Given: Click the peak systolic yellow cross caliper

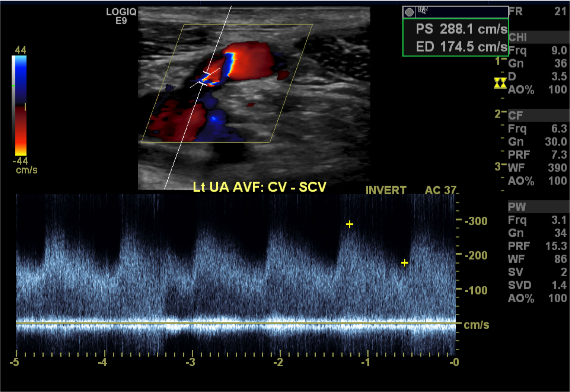Looking at the screenshot, I should pyautogui.click(x=350, y=224).
